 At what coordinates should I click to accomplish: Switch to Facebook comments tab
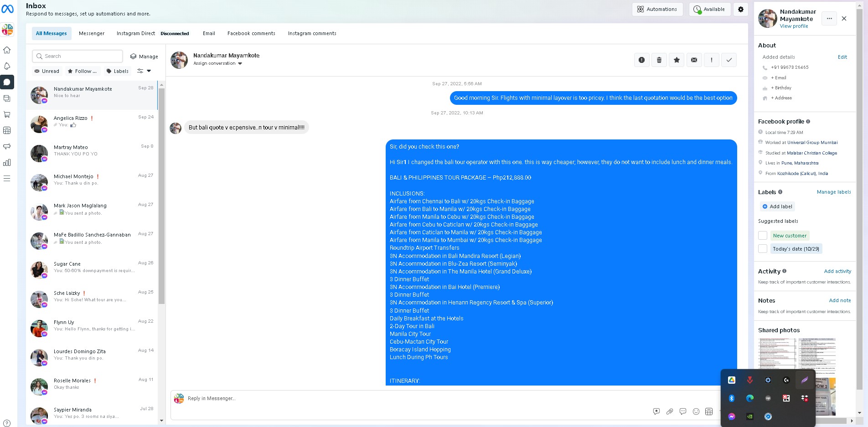point(251,33)
